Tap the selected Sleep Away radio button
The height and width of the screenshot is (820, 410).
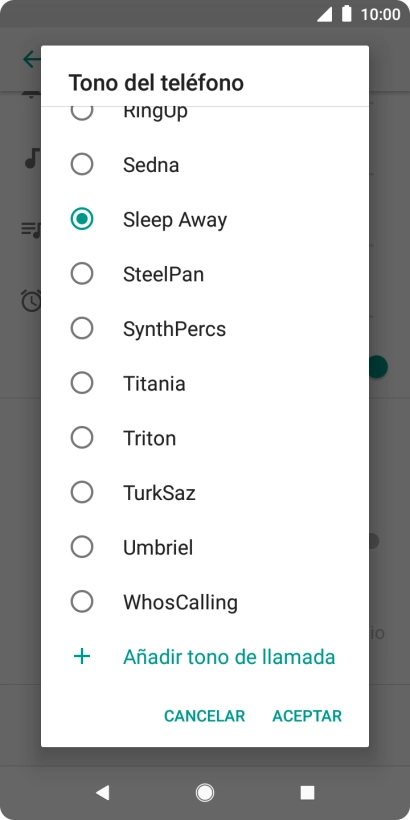coord(82,219)
